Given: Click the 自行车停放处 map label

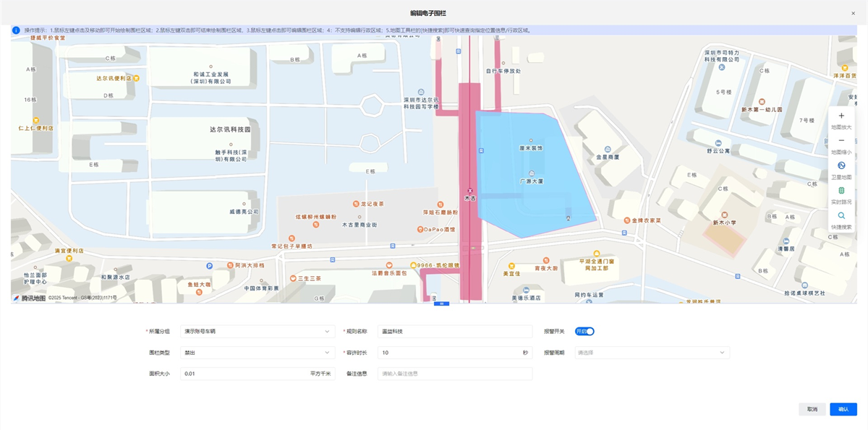Looking at the screenshot, I should pos(503,71).
